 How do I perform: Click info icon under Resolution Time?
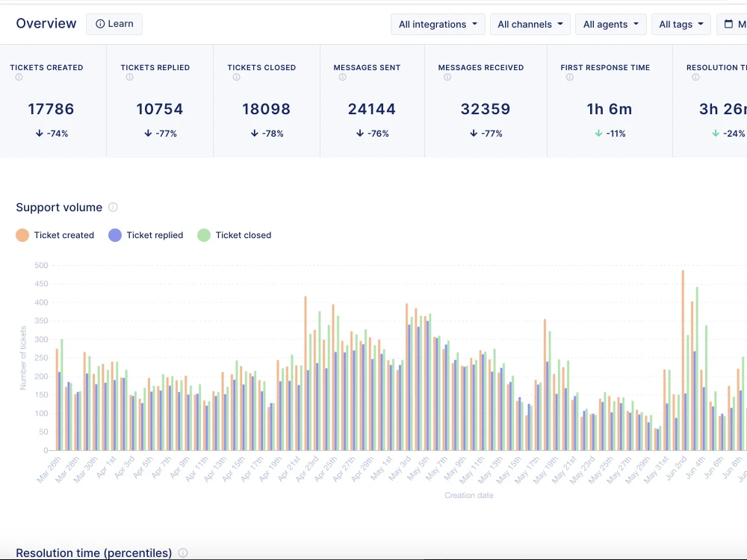point(695,77)
